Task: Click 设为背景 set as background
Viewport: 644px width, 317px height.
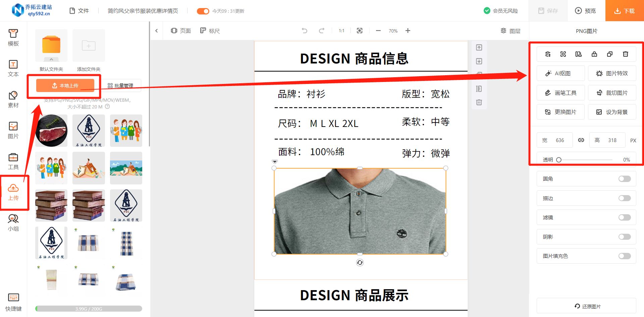Action: tap(612, 112)
